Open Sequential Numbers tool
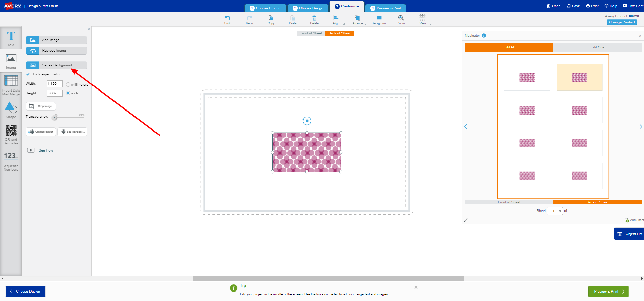The image size is (644, 301). (11, 161)
